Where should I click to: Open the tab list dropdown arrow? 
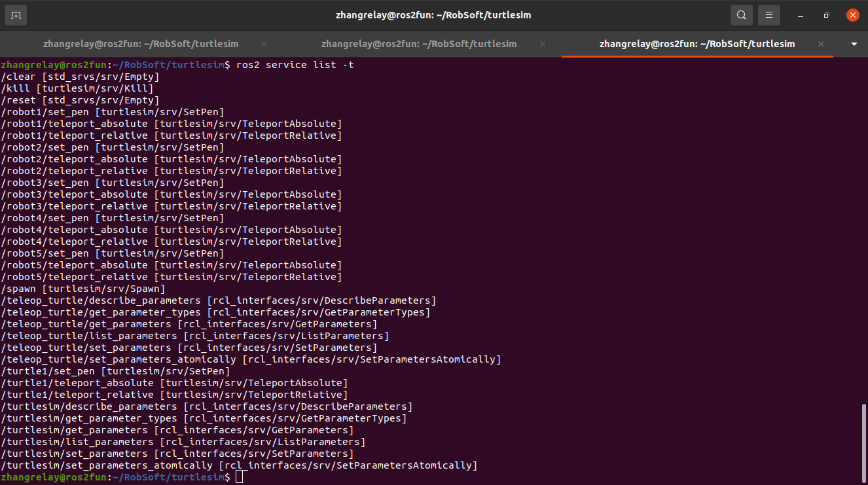854,44
